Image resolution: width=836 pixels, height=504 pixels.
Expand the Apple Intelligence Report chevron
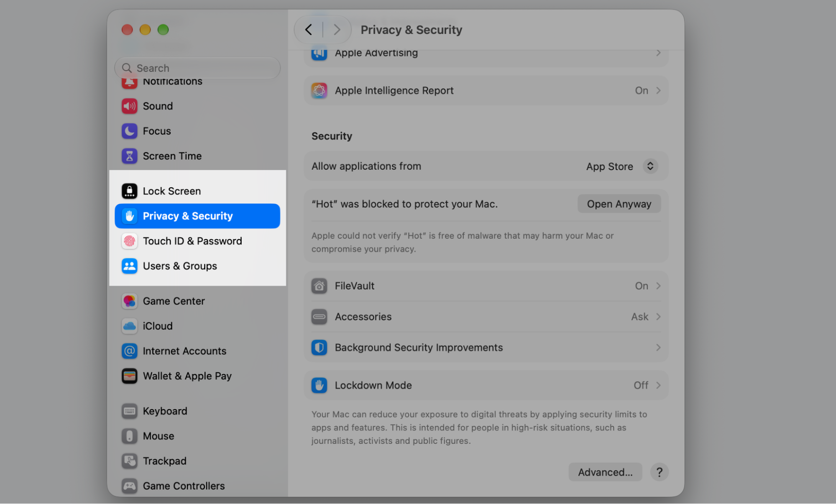point(658,91)
